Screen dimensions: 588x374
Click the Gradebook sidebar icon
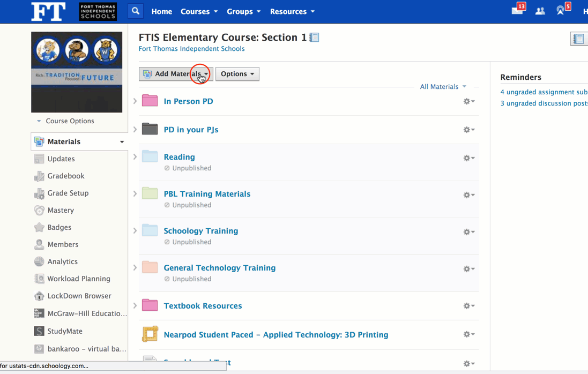(39, 176)
